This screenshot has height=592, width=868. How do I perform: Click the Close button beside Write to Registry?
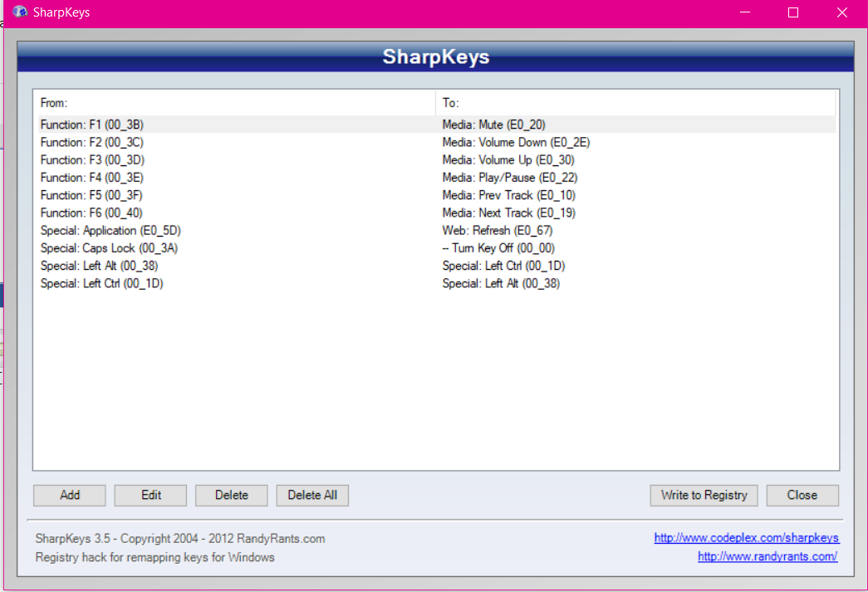click(x=802, y=495)
